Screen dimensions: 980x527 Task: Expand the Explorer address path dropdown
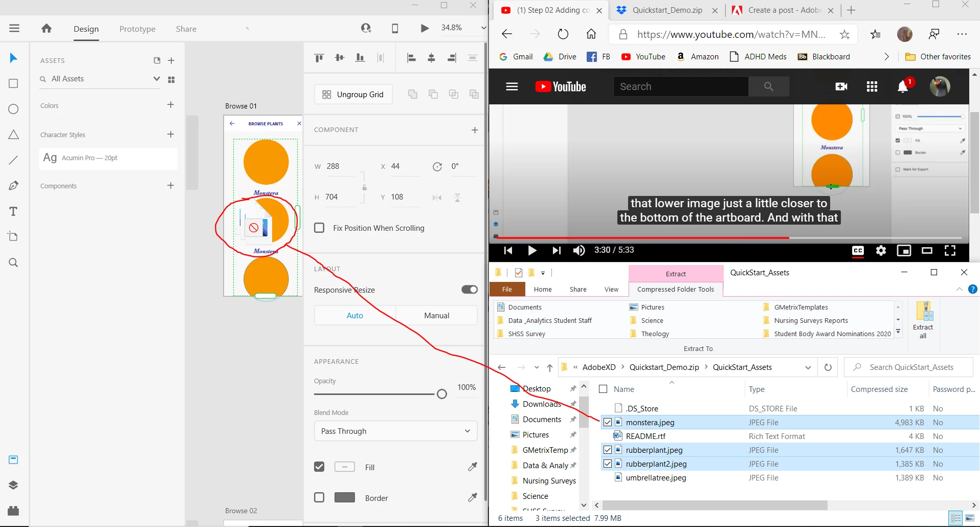(x=808, y=367)
